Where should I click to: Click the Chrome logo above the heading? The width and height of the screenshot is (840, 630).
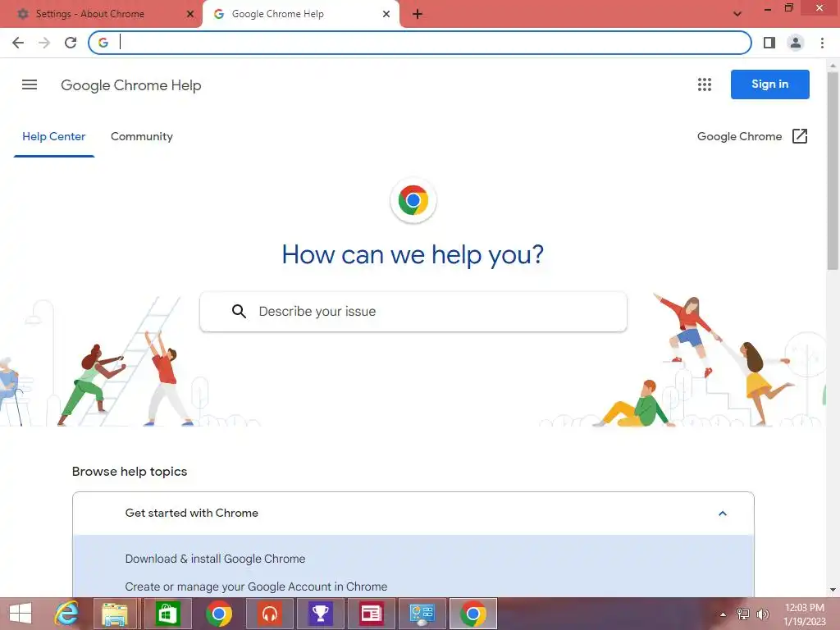[413, 200]
